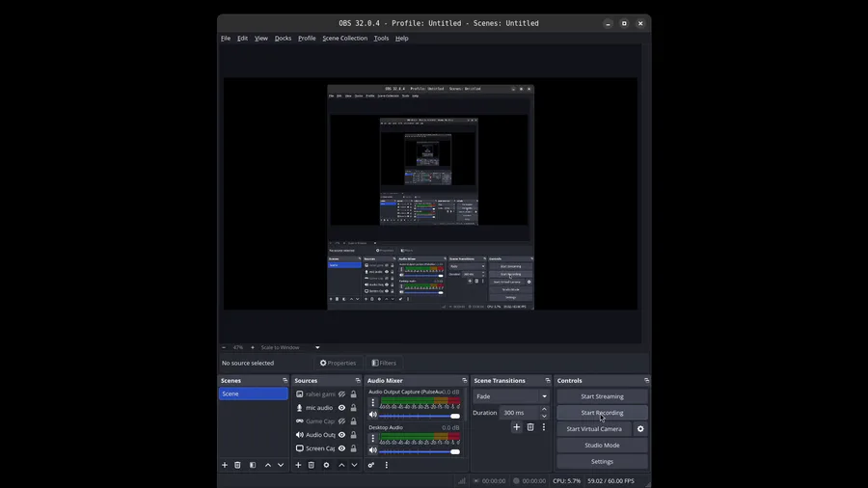Adjust Desktop Audio volume slider
This screenshot has width=868, height=488.
click(420, 451)
